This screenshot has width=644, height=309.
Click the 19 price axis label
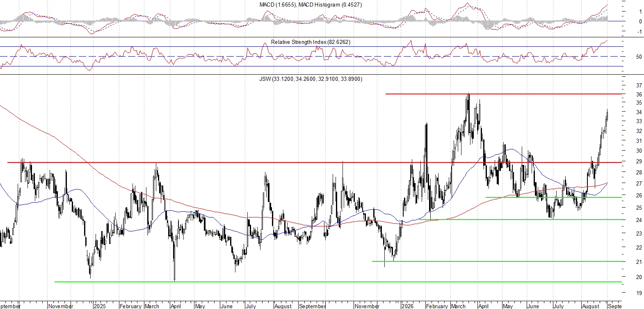(x=639, y=293)
